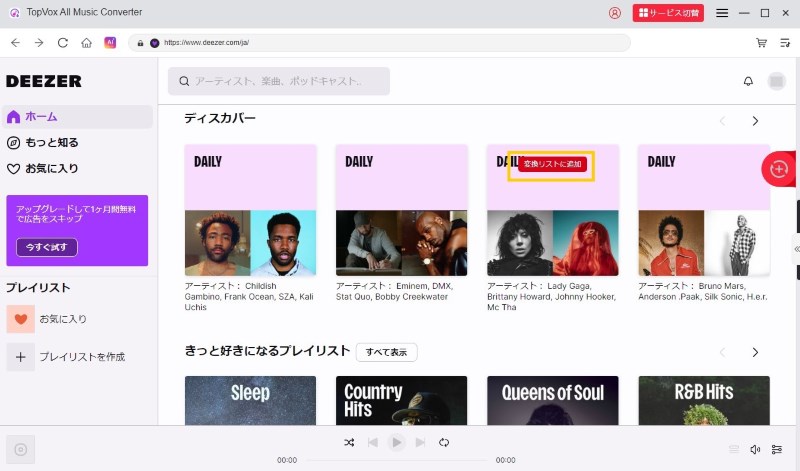Select ホーム in the sidebar
Image resolution: width=800 pixels, height=471 pixels.
(77, 116)
